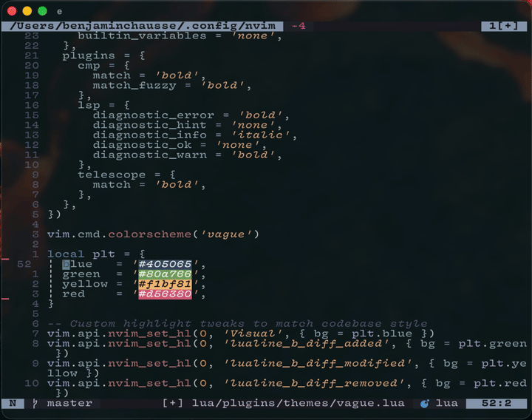
Task: Click the 'lualine_b_diff_removed' string
Action: pos(313,384)
